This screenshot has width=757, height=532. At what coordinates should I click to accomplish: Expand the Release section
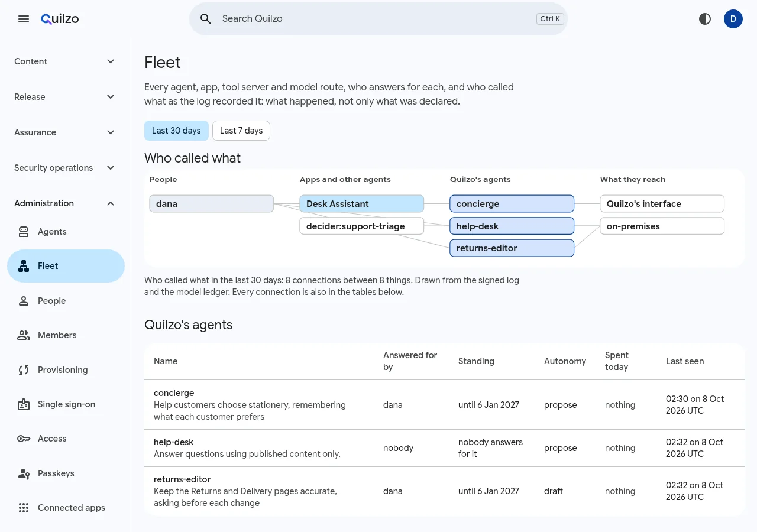66,97
